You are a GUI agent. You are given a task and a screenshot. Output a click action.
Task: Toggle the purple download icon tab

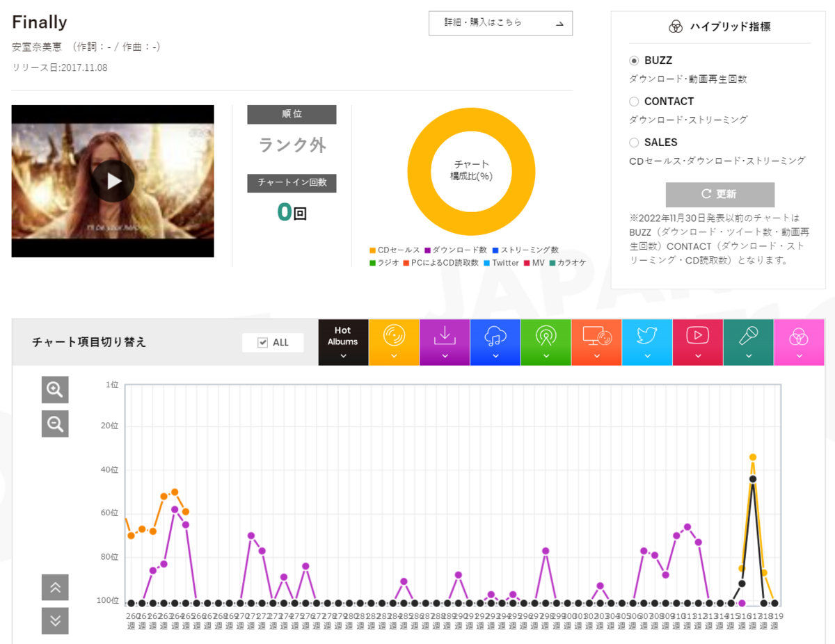click(445, 342)
